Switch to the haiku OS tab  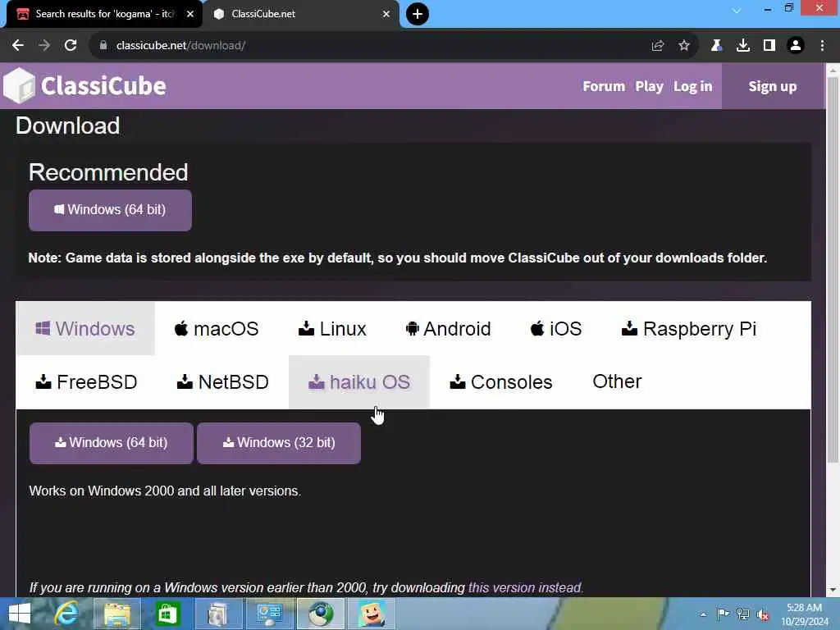359,382
